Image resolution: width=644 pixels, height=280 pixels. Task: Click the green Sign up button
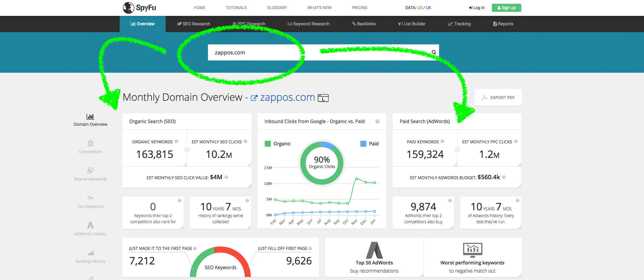coord(506,8)
